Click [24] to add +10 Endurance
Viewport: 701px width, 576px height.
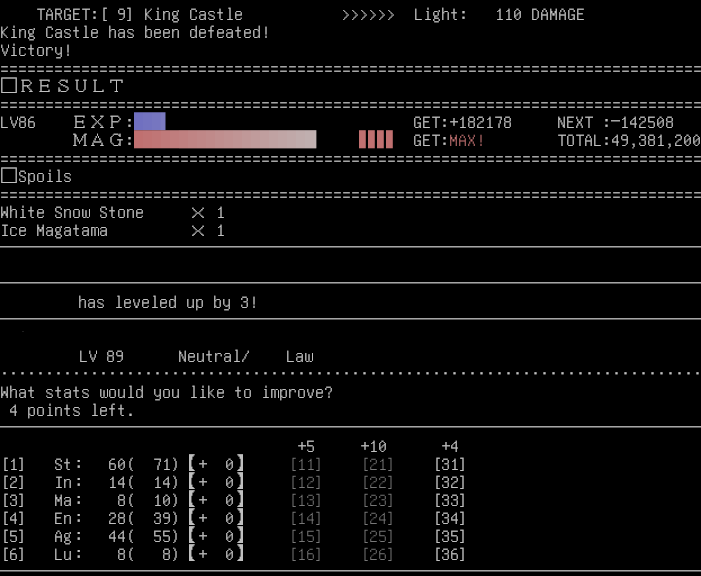pyautogui.click(x=378, y=518)
